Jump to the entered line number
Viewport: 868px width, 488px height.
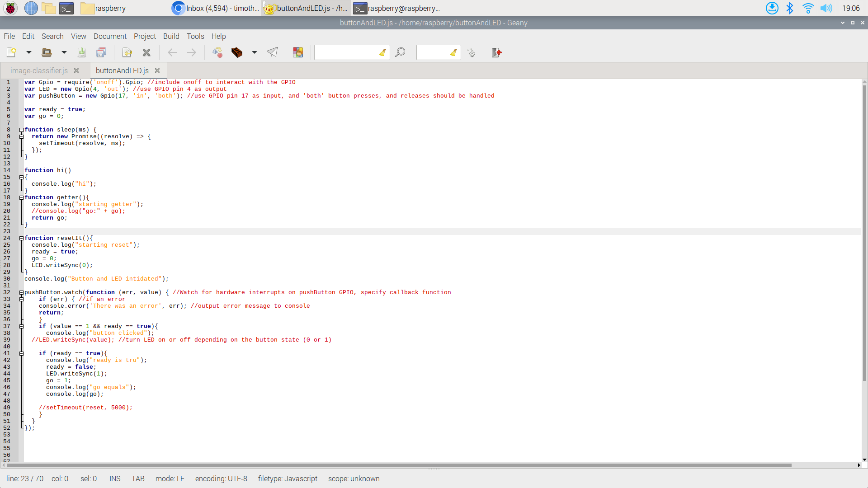(471, 52)
